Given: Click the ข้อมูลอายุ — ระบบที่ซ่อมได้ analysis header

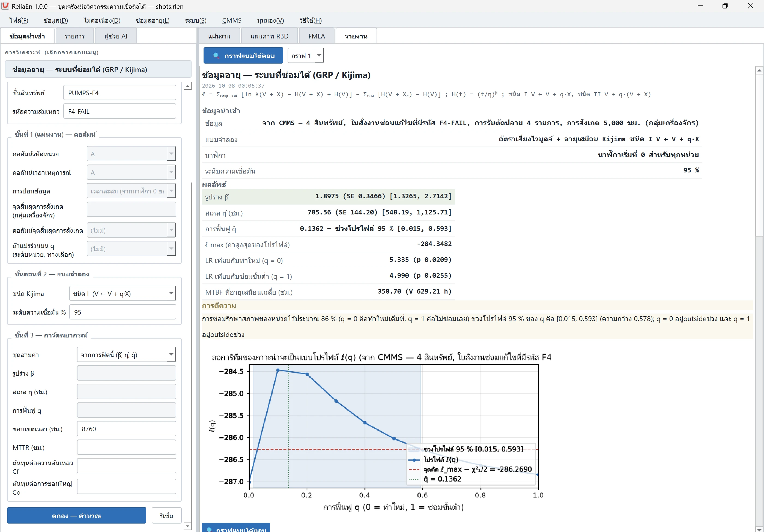Looking at the screenshot, I should pyautogui.click(x=98, y=69).
